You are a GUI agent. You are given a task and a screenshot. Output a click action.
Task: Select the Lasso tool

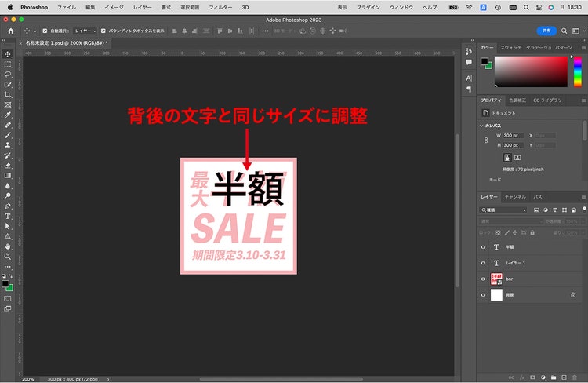tap(8, 75)
